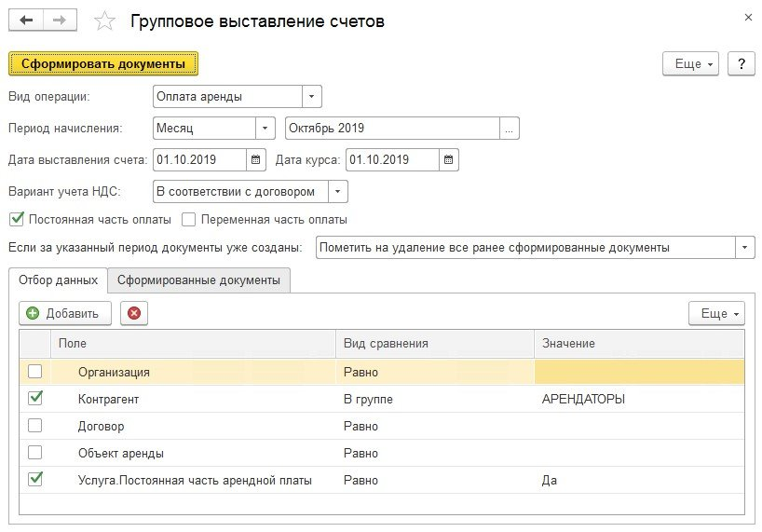Add form to favorites with star icon
Screen dimensions: 762x532
(106, 20)
